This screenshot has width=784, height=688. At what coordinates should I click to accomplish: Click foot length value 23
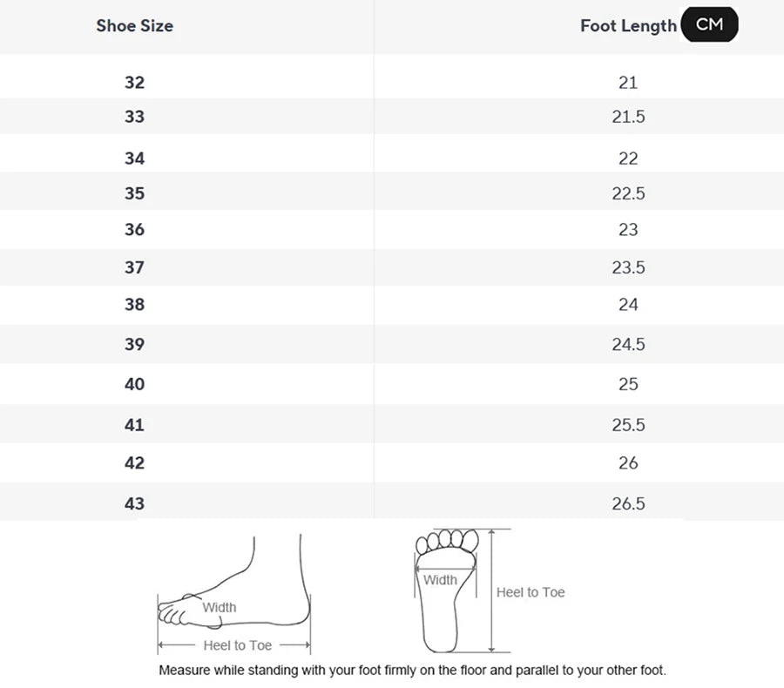pyautogui.click(x=628, y=230)
